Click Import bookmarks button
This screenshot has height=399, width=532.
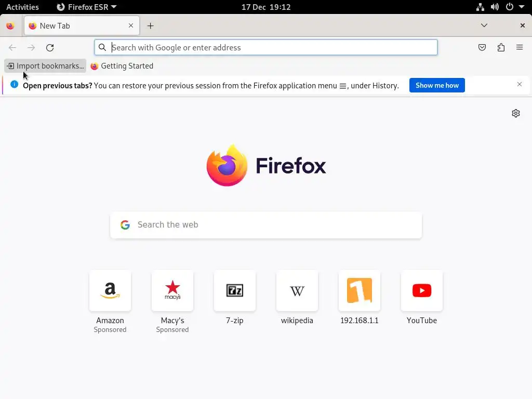tap(46, 66)
